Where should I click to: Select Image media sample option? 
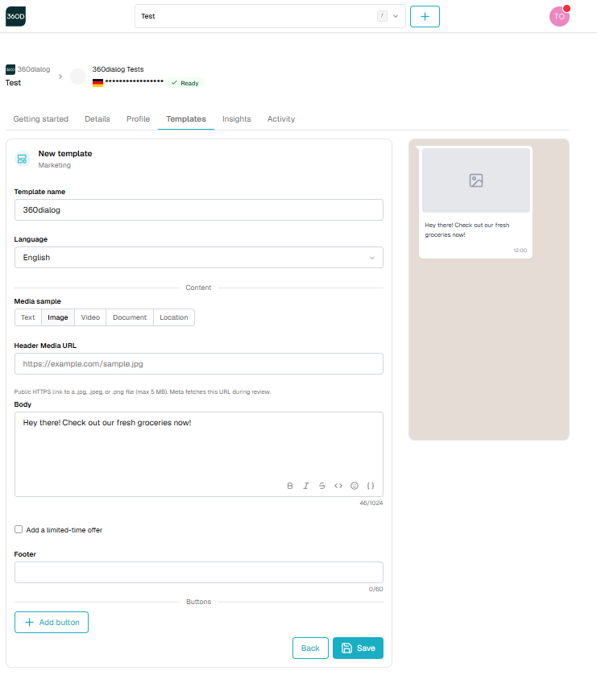(x=58, y=317)
